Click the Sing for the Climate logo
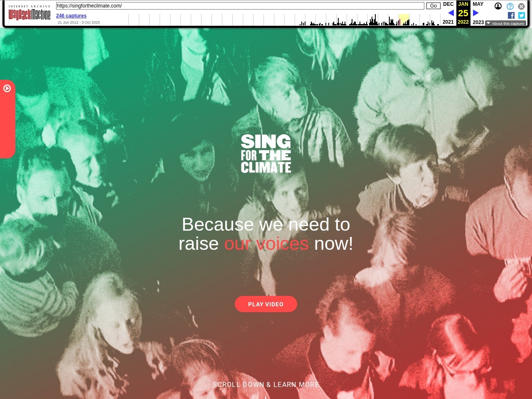Image resolution: width=532 pixels, height=399 pixels. [x=266, y=153]
